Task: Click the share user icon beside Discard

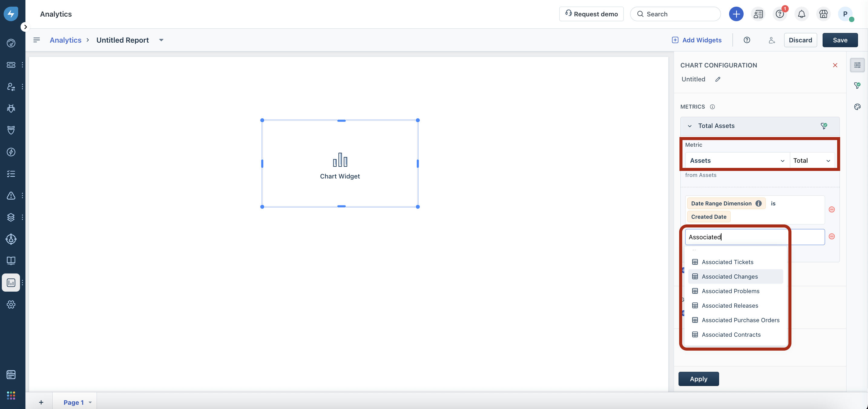Action: pyautogui.click(x=771, y=40)
